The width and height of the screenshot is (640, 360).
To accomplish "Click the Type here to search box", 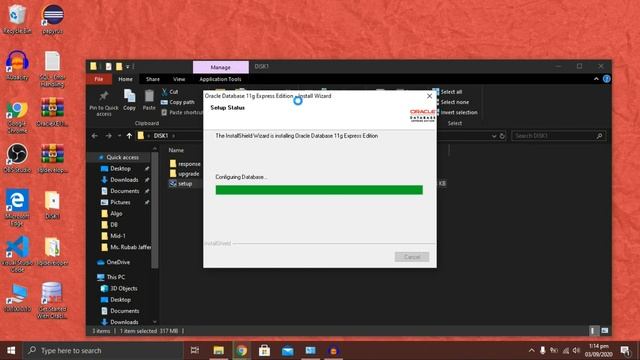I will (103, 350).
